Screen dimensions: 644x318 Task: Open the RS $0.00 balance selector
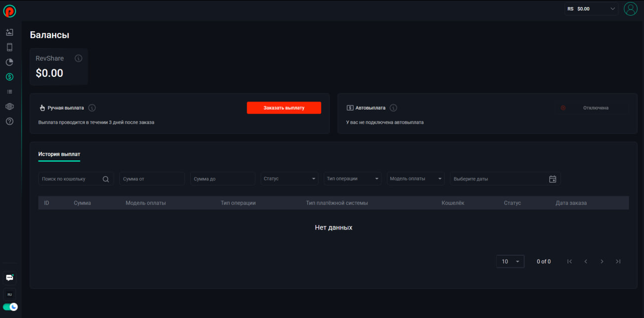[591, 9]
